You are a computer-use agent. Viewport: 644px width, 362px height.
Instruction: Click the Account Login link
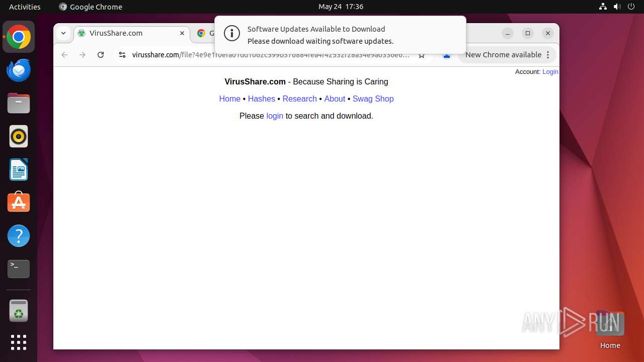click(x=550, y=72)
